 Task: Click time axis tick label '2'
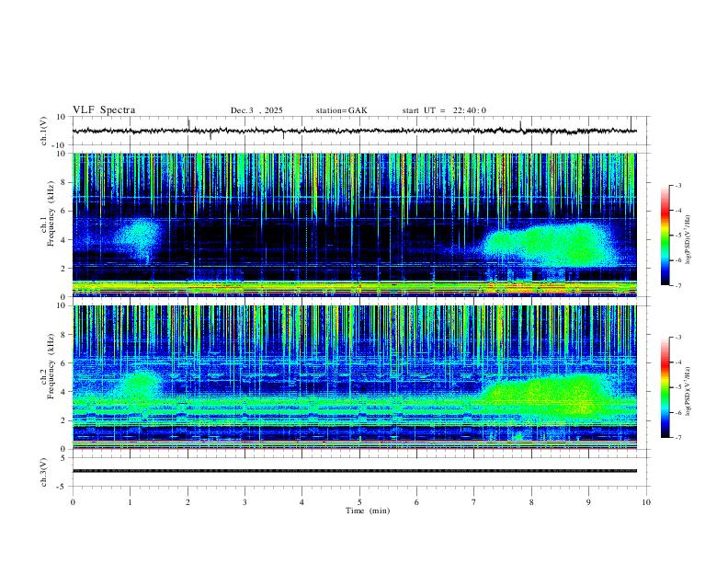coord(188,502)
